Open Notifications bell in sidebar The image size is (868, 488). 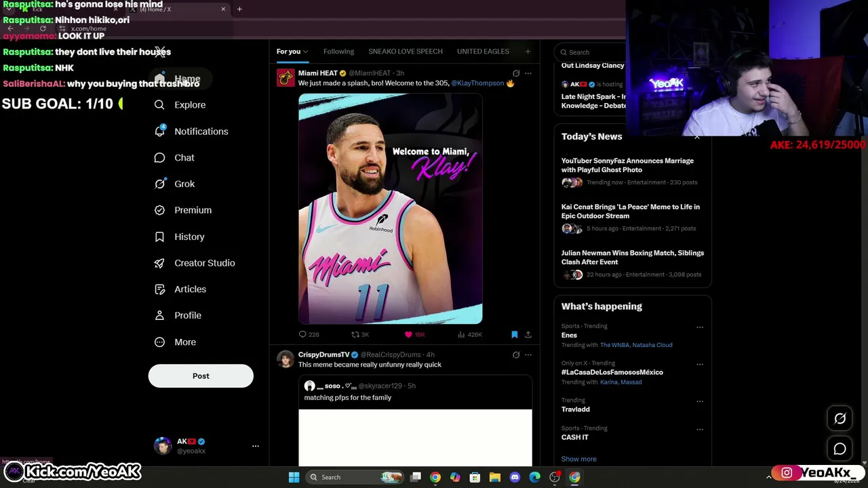pyautogui.click(x=159, y=131)
